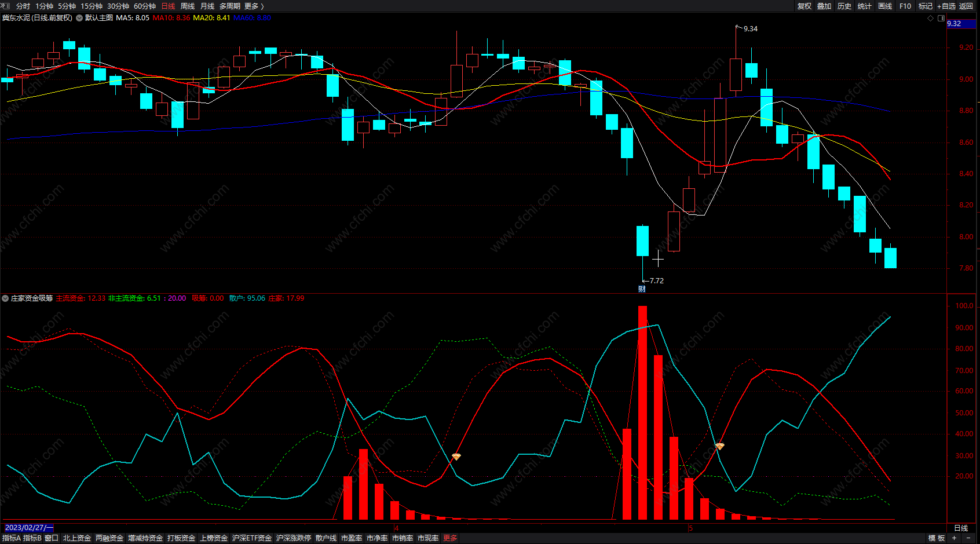Open the 两融资金 indicator tab

109,538
